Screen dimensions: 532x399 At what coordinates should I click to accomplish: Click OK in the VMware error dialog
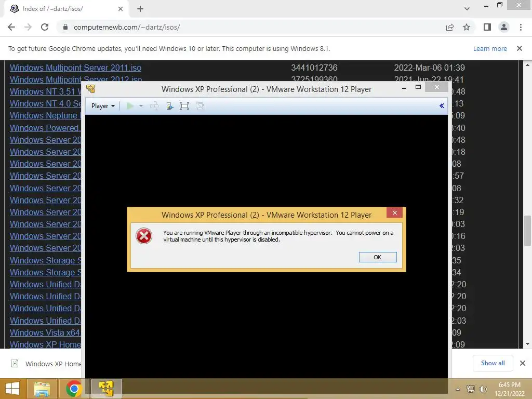(x=378, y=257)
